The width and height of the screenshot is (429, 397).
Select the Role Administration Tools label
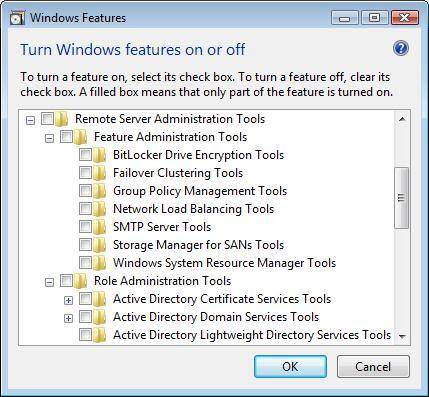tap(162, 281)
